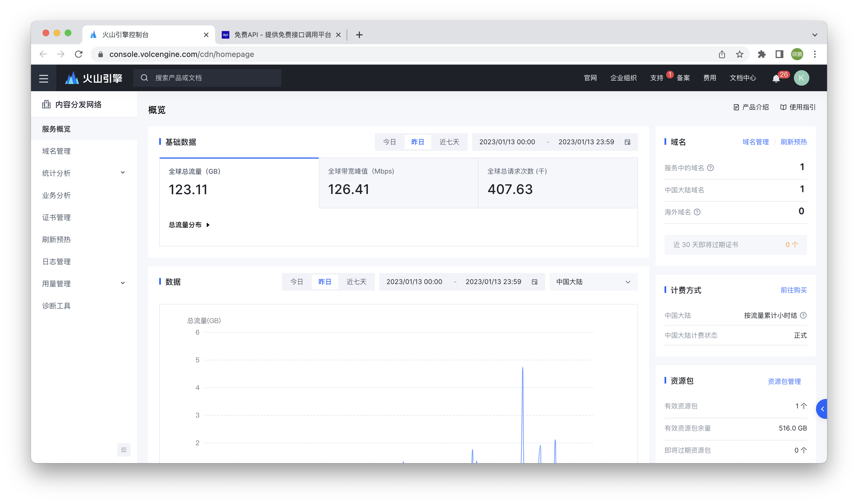Open the hamburger navigation menu
The height and width of the screenshot is (504, 858).
44,78
